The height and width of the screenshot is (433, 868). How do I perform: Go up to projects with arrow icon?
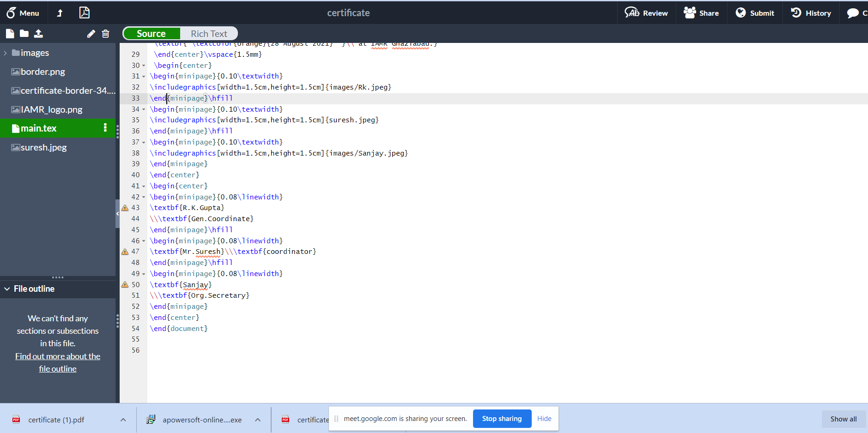click(x=60, y=13)
